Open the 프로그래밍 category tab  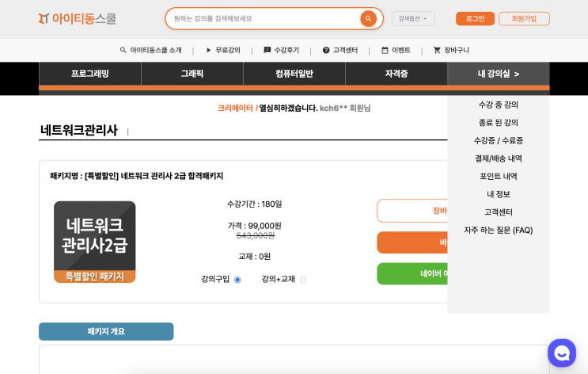coord(90,74)
